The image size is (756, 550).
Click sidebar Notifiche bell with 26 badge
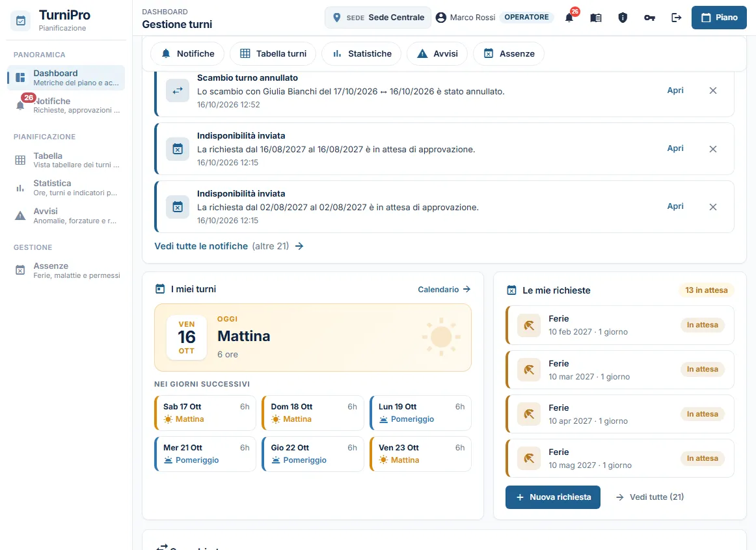(x=20, y=105)
